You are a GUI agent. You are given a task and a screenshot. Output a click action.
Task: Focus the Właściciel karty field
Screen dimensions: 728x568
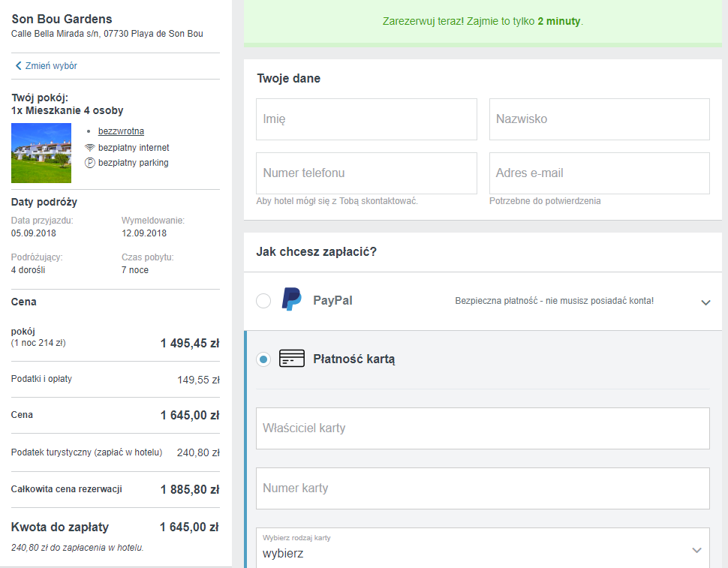pos(483,428)
